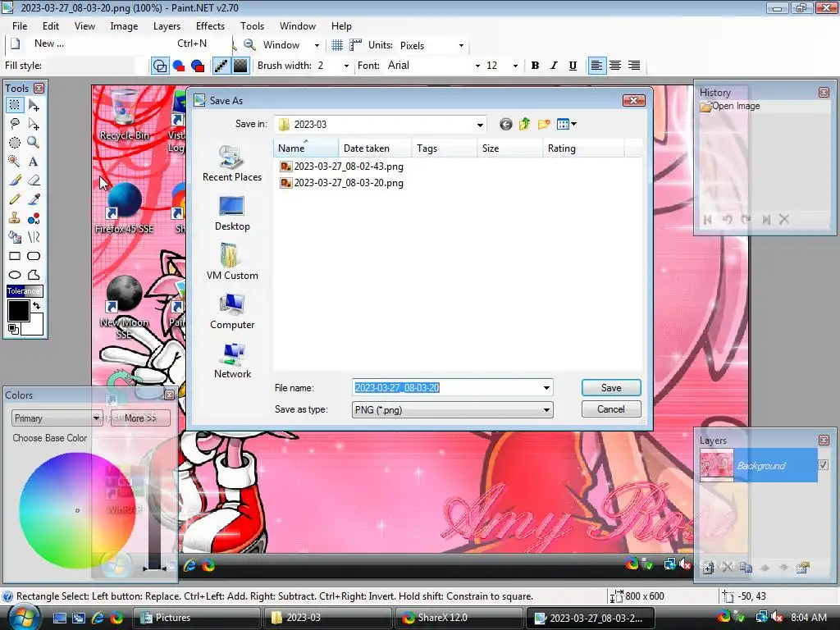This screenshot has width=840, height=630.
Task: Select the Eraser tool
Action: pyautogui.click(x=34, y=180)
